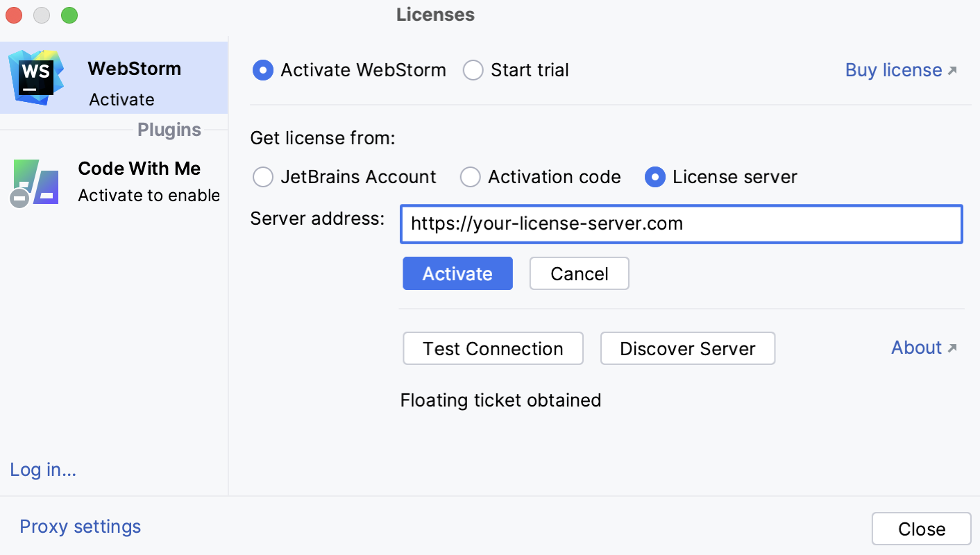This screenshot has width=980, height=555.
Task: Click the Plugins section header
Action: (169, 130)
